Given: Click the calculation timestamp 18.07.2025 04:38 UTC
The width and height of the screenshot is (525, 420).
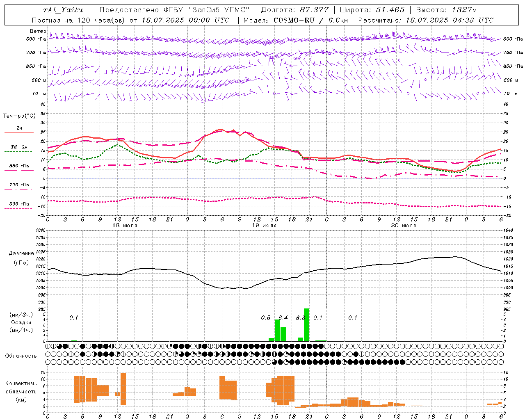Looking at the screenshot, I should point(450,20).
